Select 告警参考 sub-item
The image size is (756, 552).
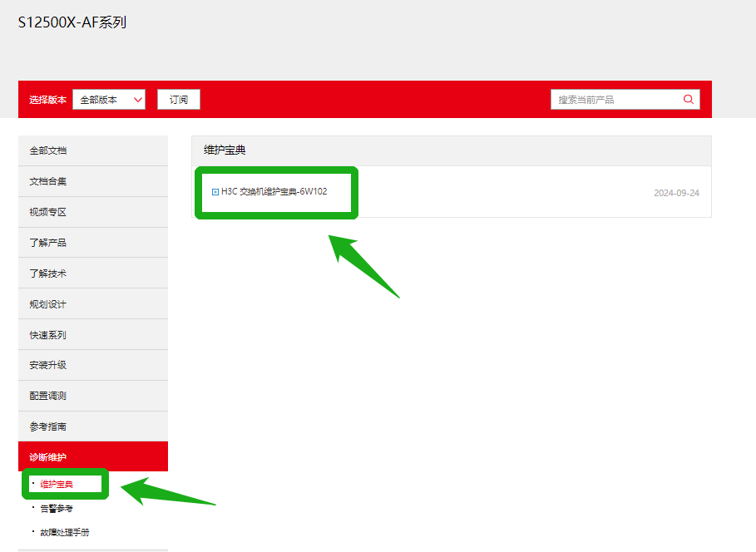click(57, 508)
